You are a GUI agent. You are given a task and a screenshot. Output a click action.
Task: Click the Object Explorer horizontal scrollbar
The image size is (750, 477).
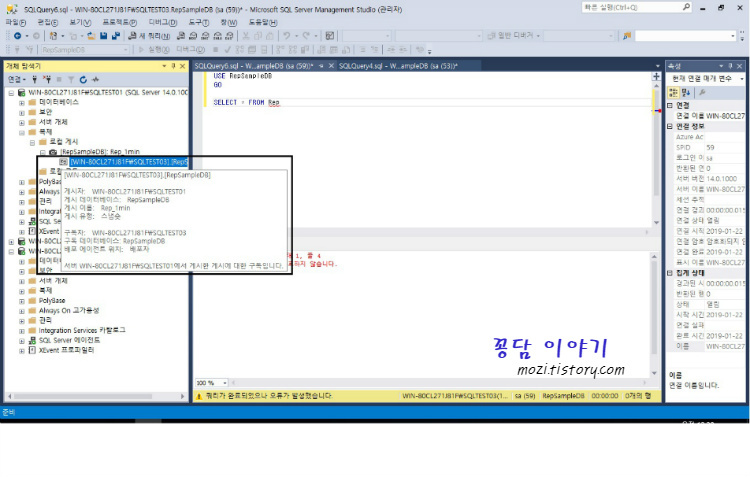click(96, 397)
